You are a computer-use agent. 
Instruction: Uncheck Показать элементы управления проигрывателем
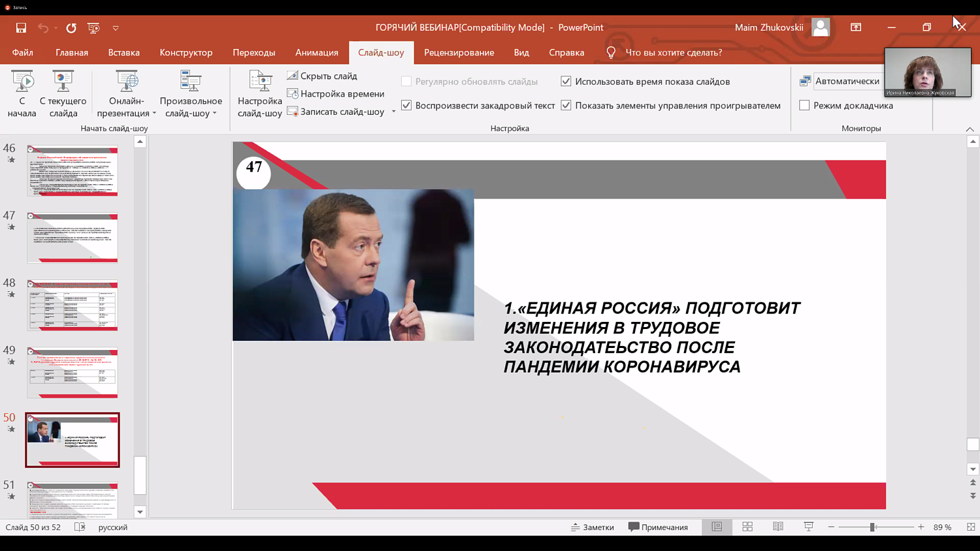tap(566, 105)
